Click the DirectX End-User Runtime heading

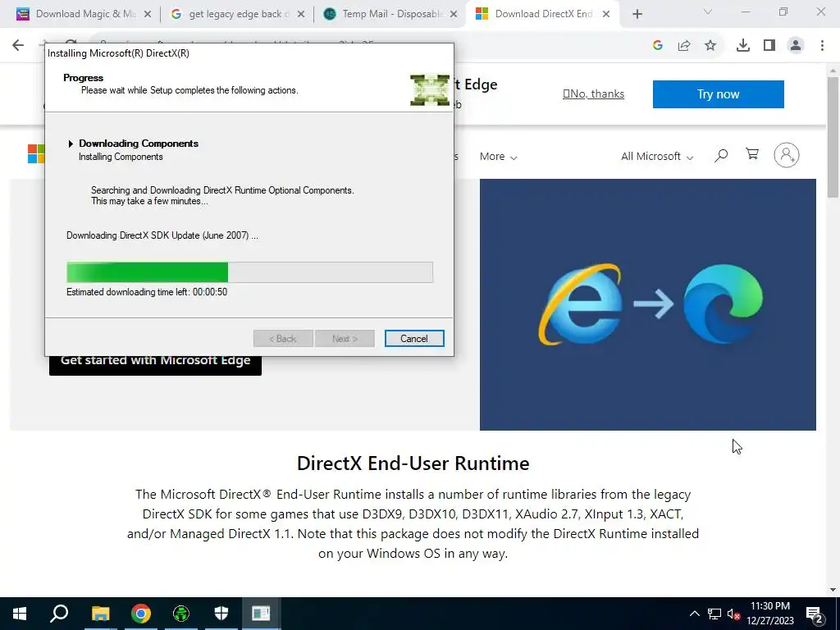point(413,463)
